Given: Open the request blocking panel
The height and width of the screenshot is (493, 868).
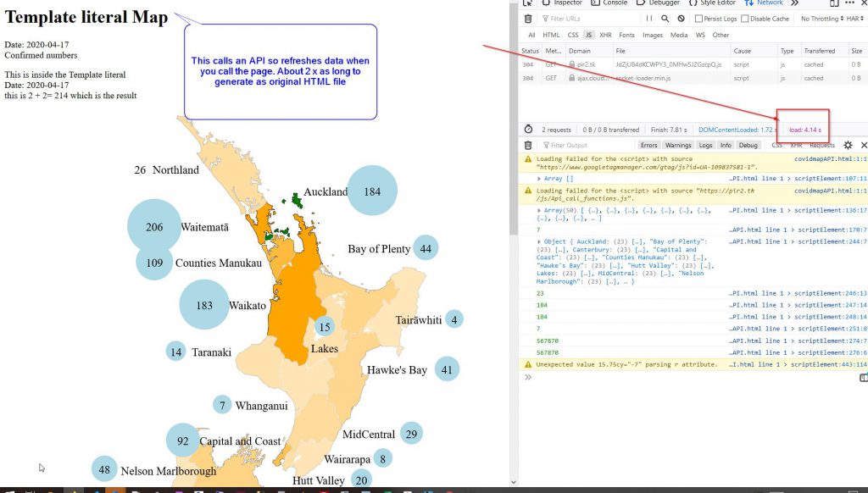Looking at the screenshot, I should click(x=681, y=19).
